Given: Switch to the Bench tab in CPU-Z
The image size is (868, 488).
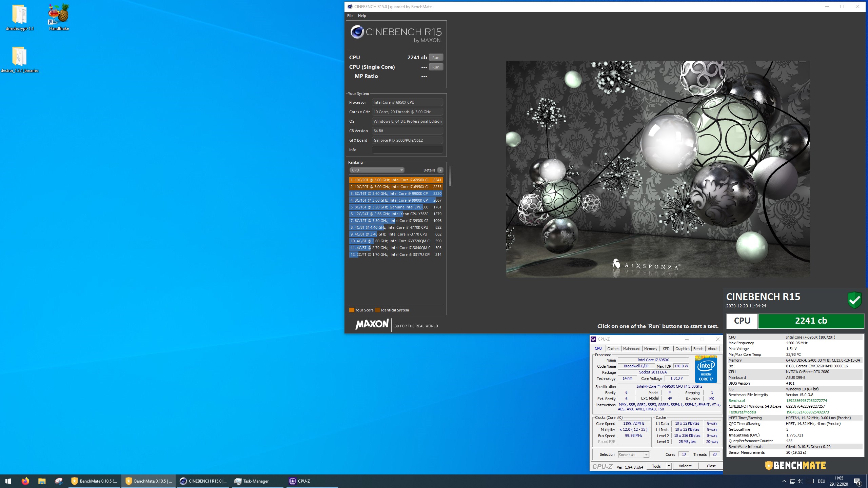Looking at the screenshot, I should 698,349.
